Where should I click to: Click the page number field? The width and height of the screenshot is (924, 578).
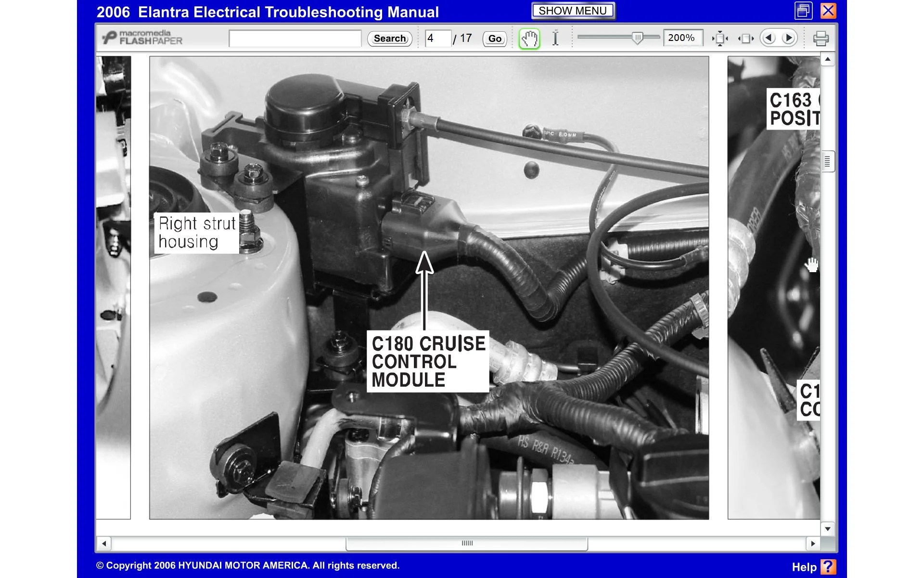(x=438, y=39)
